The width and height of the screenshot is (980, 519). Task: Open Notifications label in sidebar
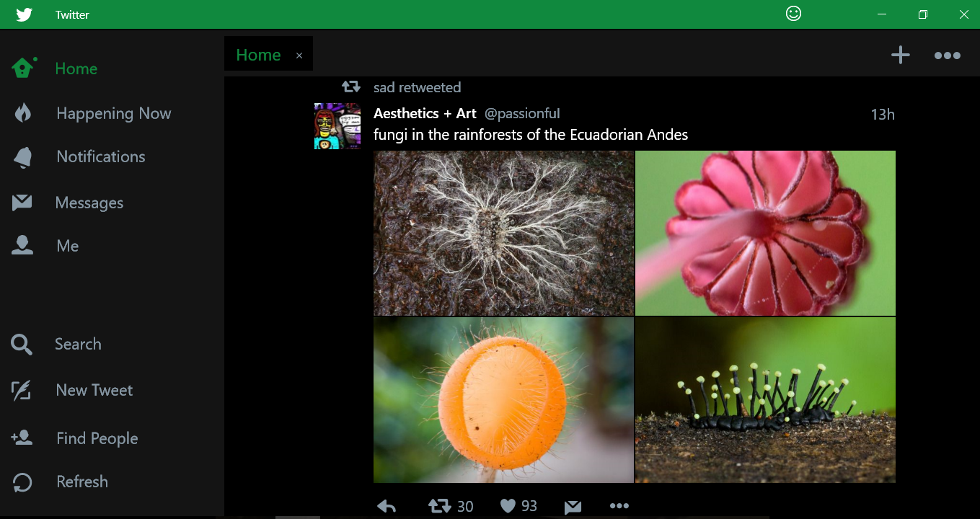[101, 156]
